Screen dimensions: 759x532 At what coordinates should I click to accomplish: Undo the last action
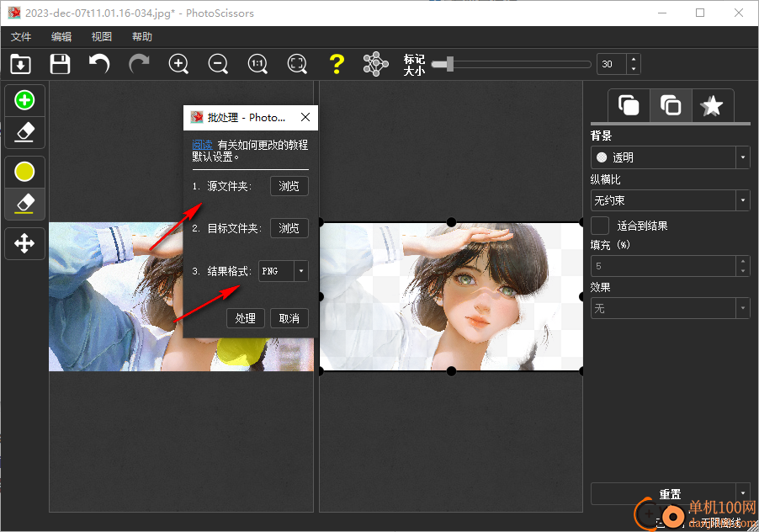point(99,64)
